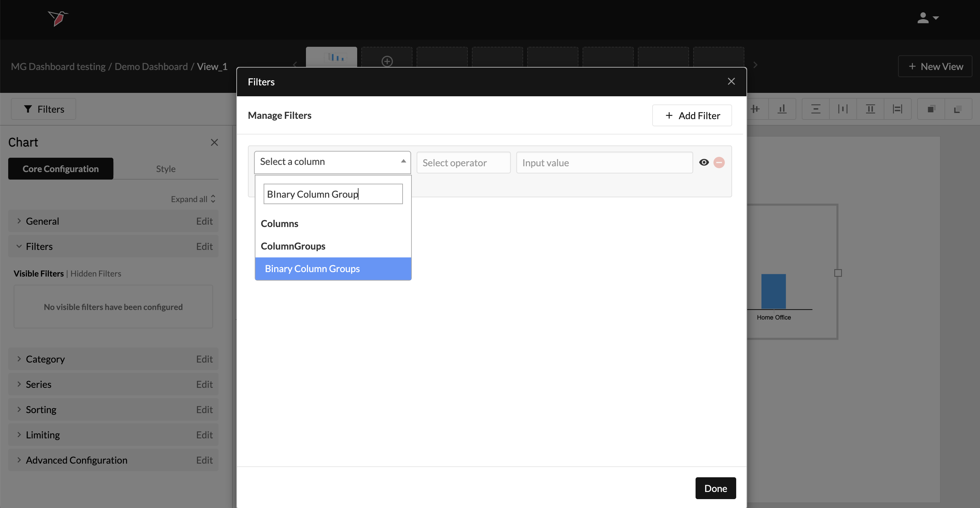Viewport: 980px width, 508px height.
Task: Show Hidden Filters list
Action: (x=96, y=273)
